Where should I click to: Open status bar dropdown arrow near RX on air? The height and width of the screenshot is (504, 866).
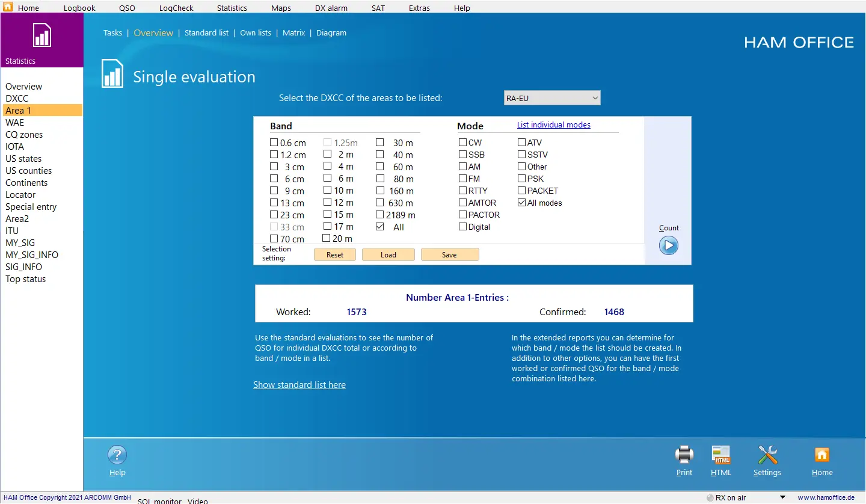pos(782,497)
